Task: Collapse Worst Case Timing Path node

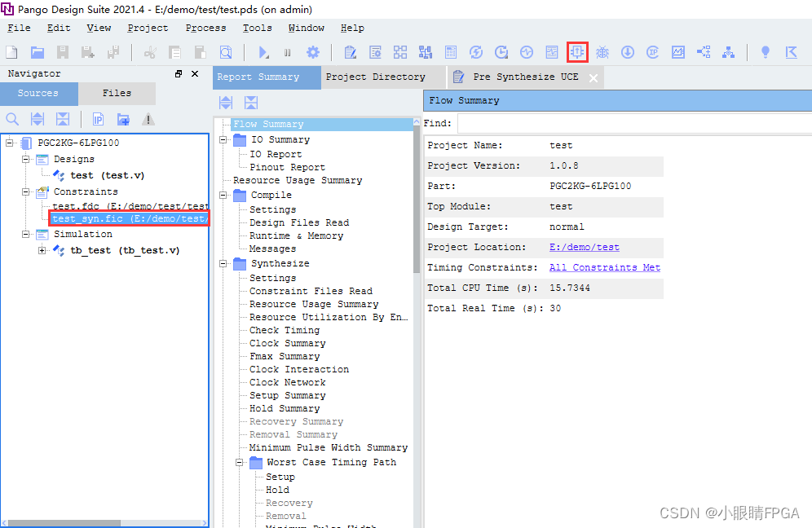Action: tap(239, 462)
